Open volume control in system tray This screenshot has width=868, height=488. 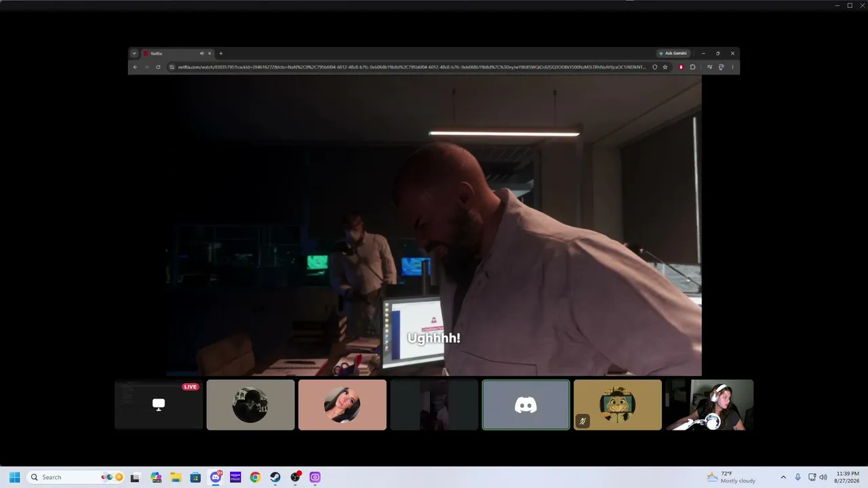(823, 477)
